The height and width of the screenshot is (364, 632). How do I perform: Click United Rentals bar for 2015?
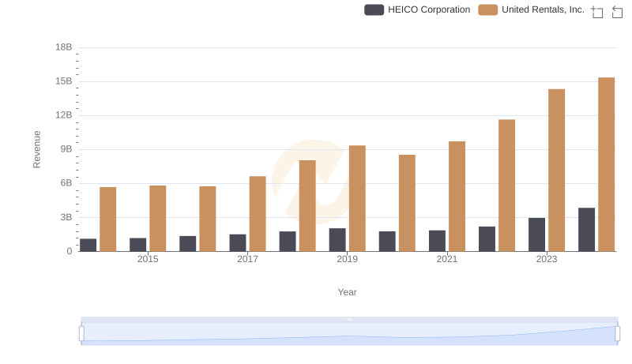[157, 218]
